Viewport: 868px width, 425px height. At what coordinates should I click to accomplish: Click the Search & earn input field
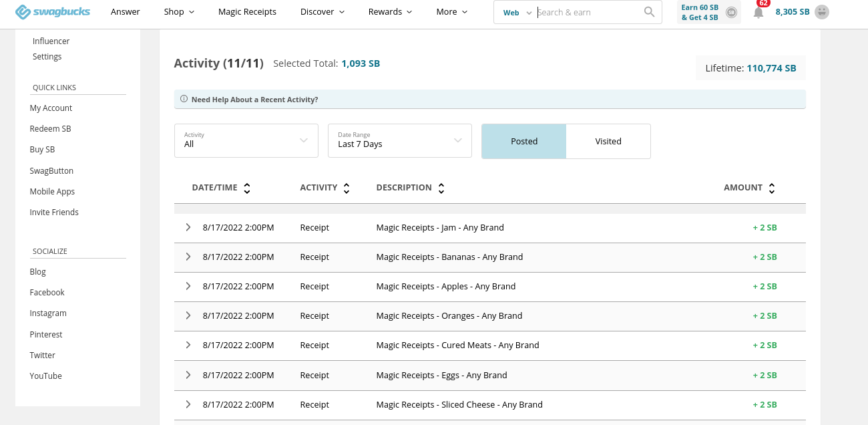[589, 12]
